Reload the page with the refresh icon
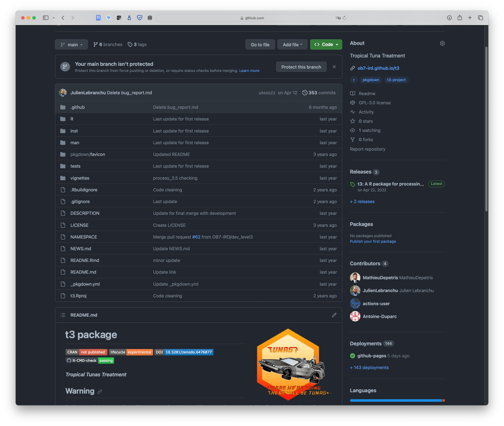The image size is (504, 426). pos(344,18)
